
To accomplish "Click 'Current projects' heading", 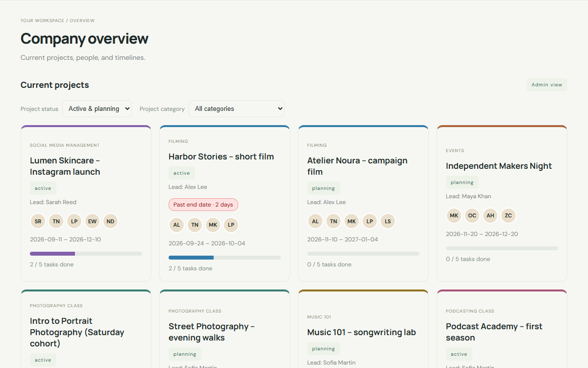I will pos(55,85).
